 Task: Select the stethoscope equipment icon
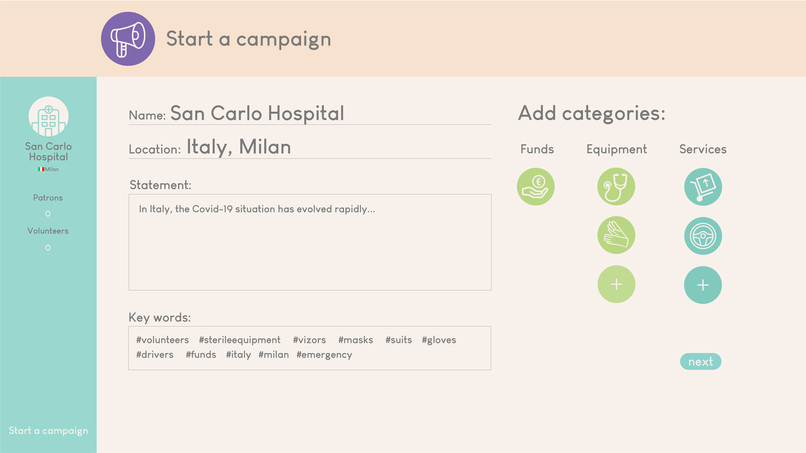point(616,187)
